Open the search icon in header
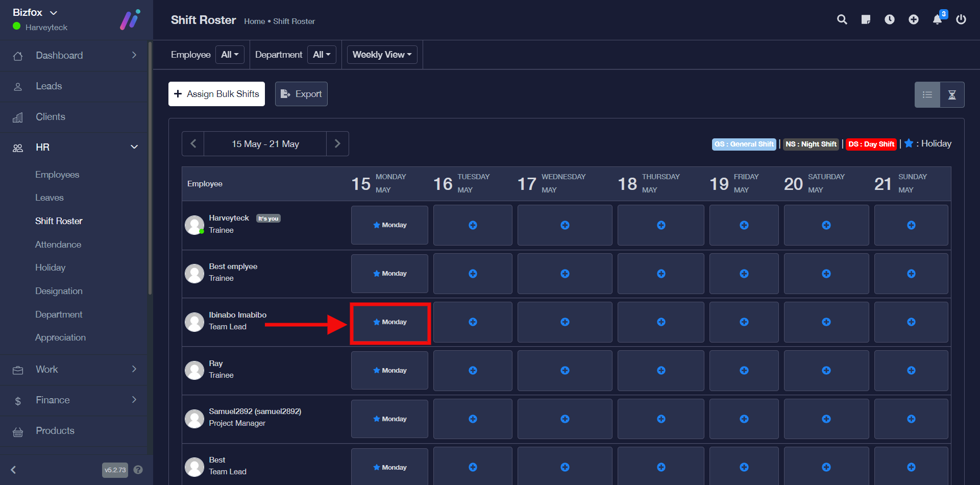The height and width of the screenshot is (485, 980). point(842,19)
